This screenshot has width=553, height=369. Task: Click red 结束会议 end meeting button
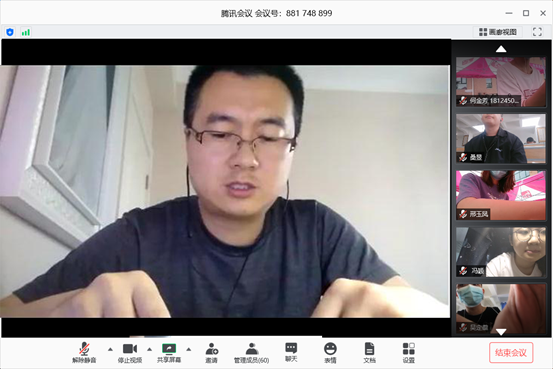tap(511, 352)
